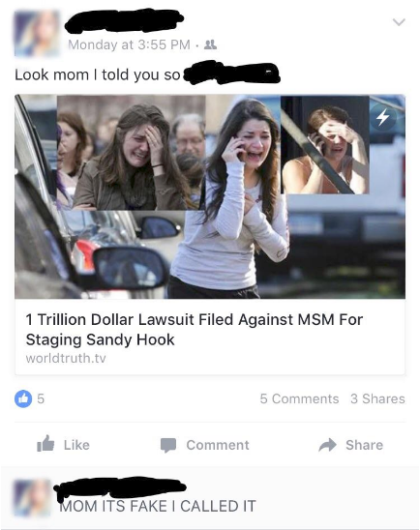
Task: Open the commenter's blurred profile picture
Action: [32, 498]
